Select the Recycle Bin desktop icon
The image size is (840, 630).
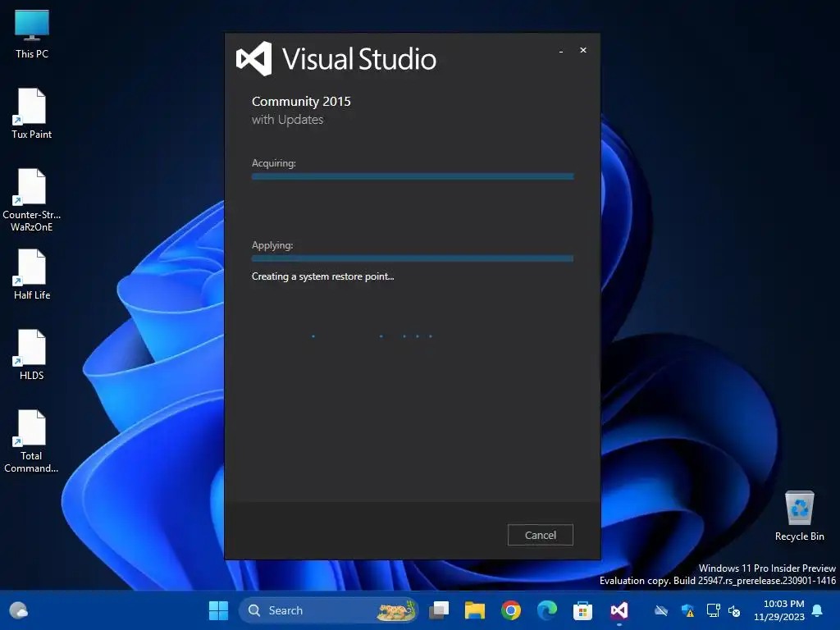pyautogui.click(x=799, y=516)
